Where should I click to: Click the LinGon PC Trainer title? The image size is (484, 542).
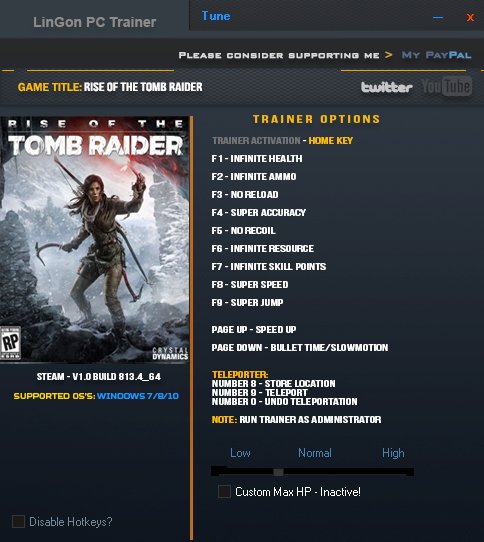(94, 22)
